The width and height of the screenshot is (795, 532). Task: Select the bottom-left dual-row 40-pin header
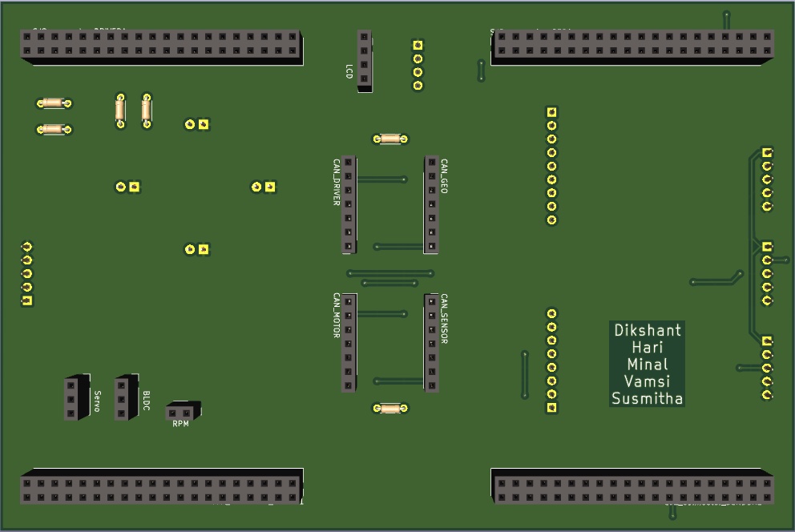click(162, 486)
